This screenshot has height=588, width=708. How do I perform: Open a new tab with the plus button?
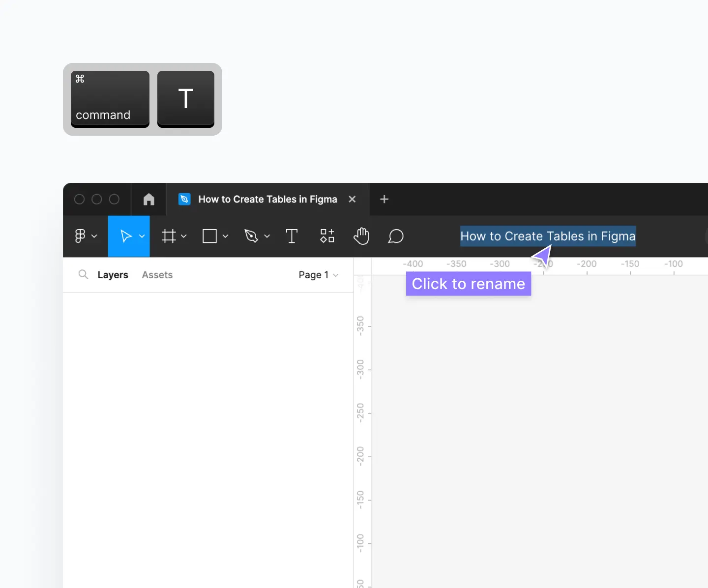coord(383,199)
